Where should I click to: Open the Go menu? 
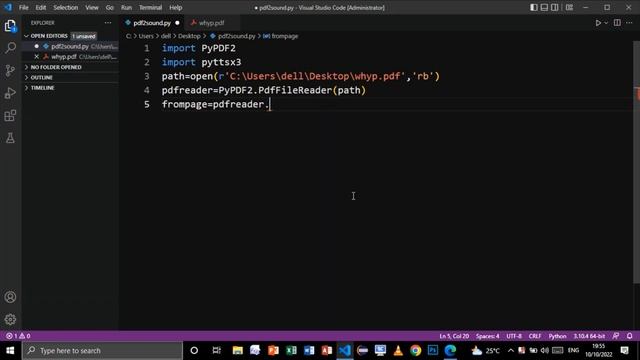(109, 7)
